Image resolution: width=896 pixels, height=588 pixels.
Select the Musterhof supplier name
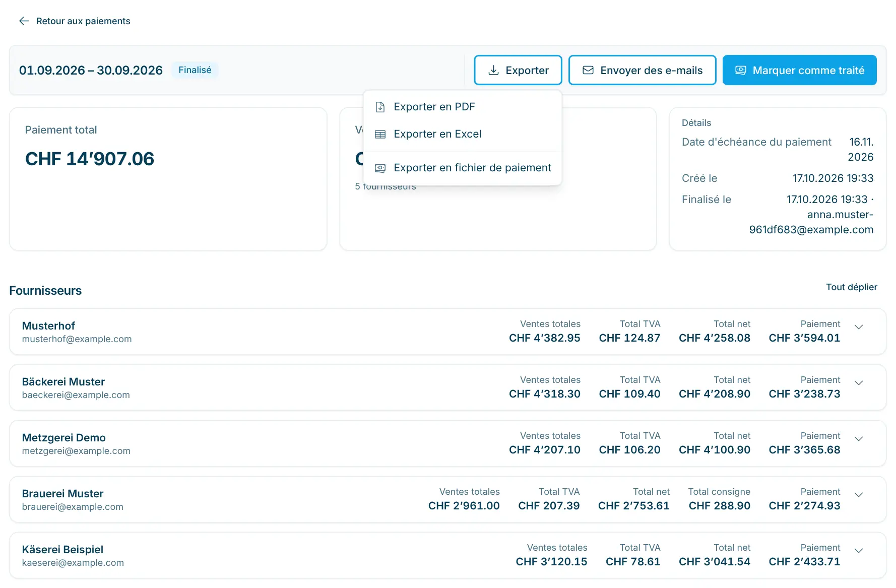click(48, 325)
